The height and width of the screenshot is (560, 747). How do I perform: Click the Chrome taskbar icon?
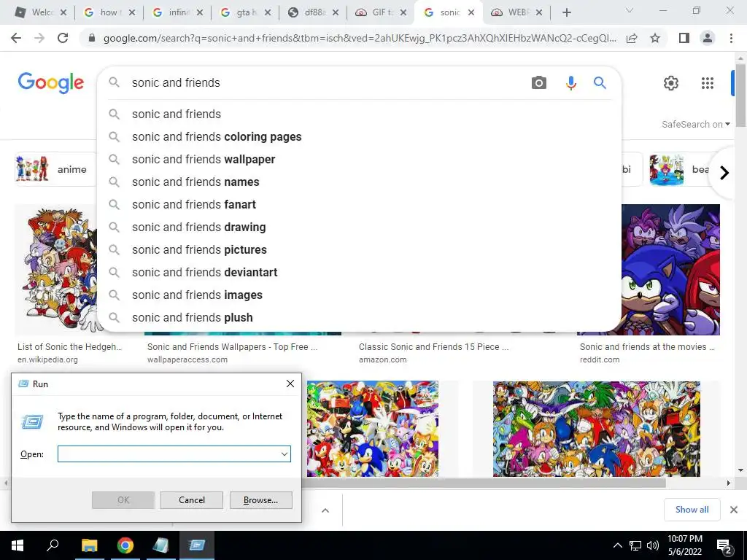tap(125, 545)
